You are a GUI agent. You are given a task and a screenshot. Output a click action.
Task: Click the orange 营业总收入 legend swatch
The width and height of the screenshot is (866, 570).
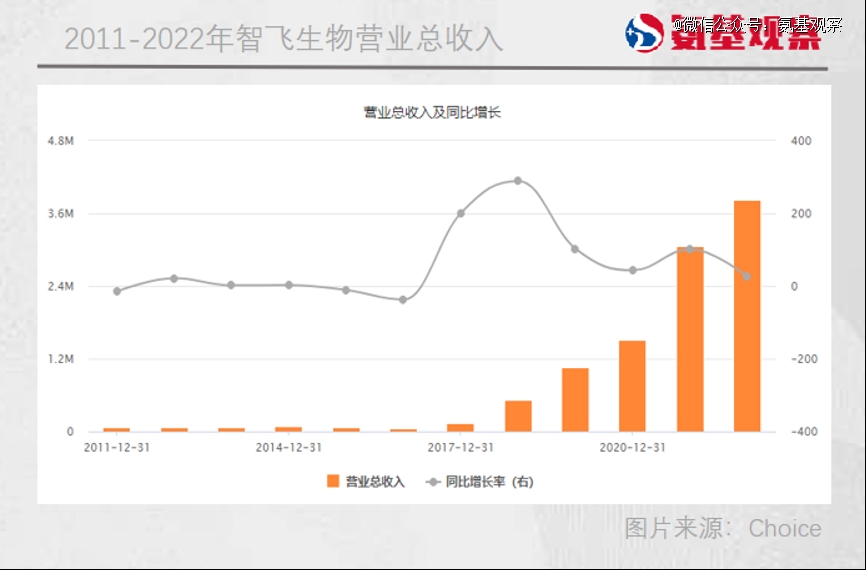click(x=333, y=481)
